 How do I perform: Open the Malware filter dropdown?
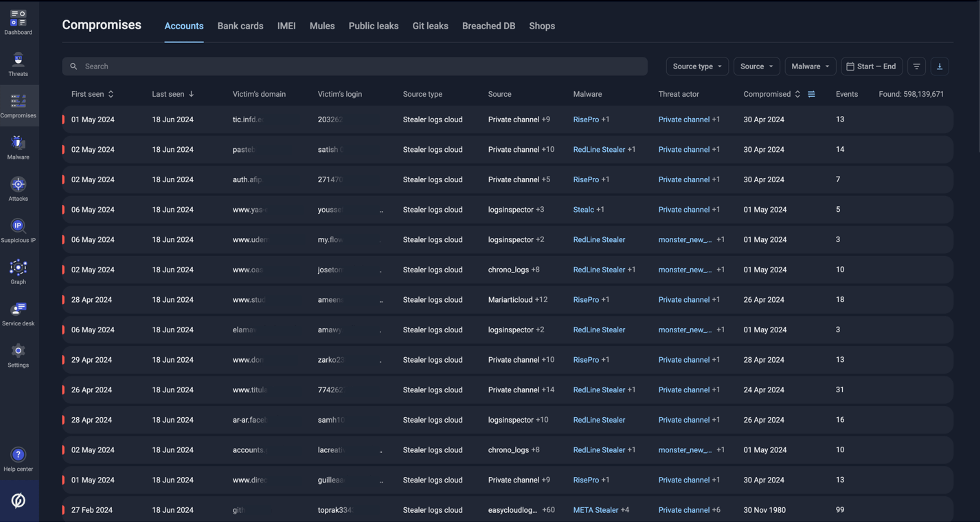(x=810, y=66)
